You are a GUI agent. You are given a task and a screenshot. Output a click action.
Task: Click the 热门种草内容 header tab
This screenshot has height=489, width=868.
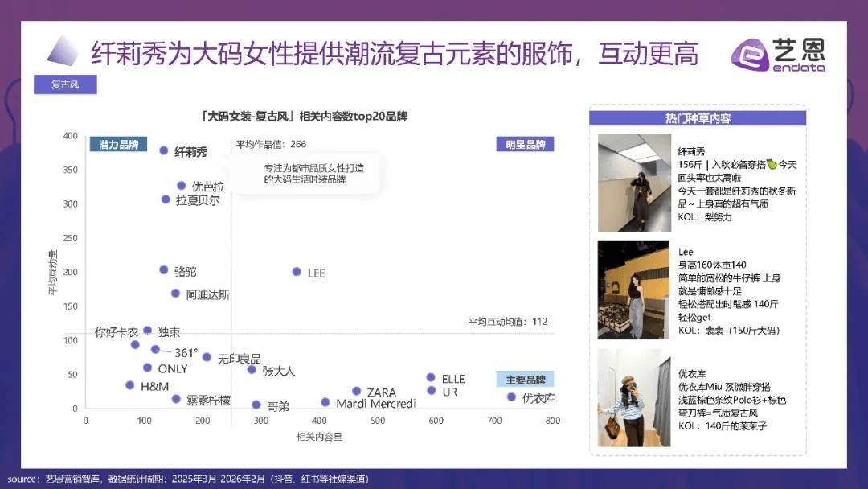698,118
